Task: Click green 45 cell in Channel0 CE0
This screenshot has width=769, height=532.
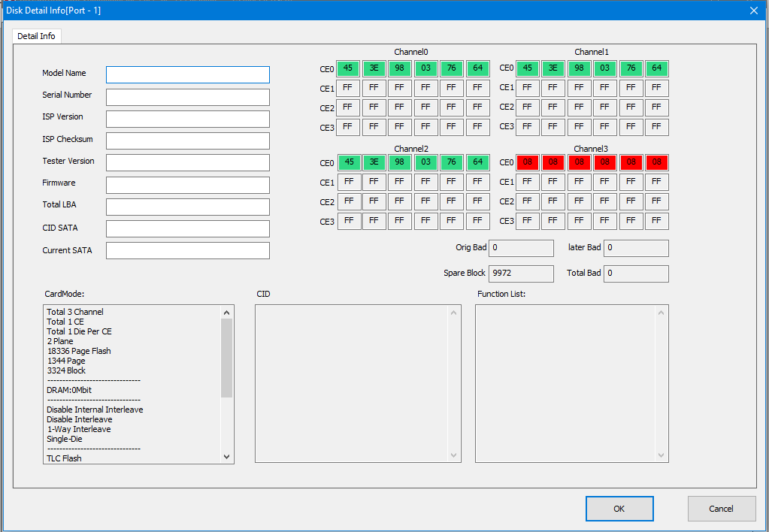Action: tap(348, 68)
